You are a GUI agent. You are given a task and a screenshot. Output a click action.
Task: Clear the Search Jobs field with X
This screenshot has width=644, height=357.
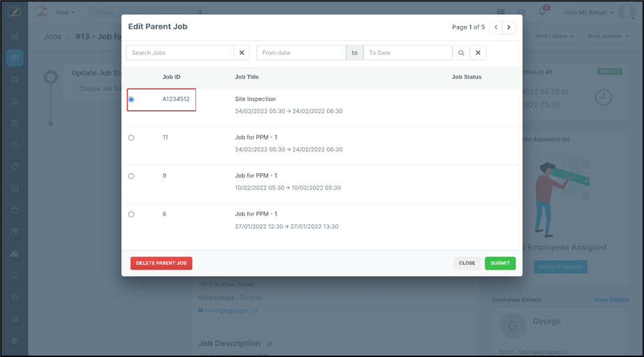click(x=242, y=53)
